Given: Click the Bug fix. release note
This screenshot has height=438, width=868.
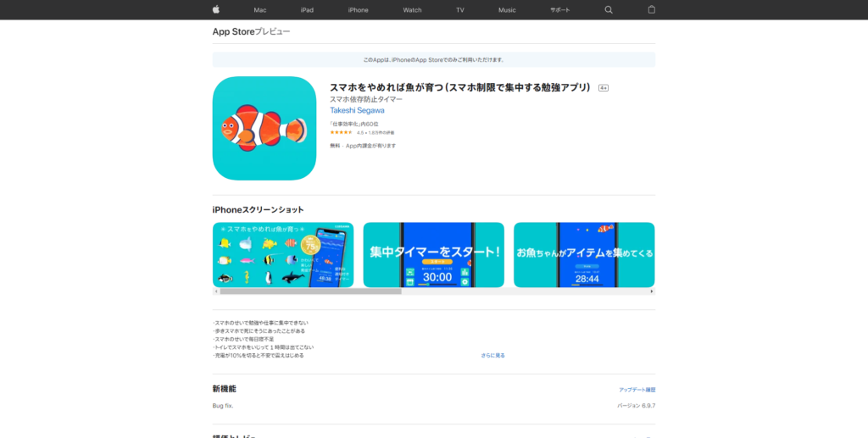Looking at the screenshot, I should [223, 406].
